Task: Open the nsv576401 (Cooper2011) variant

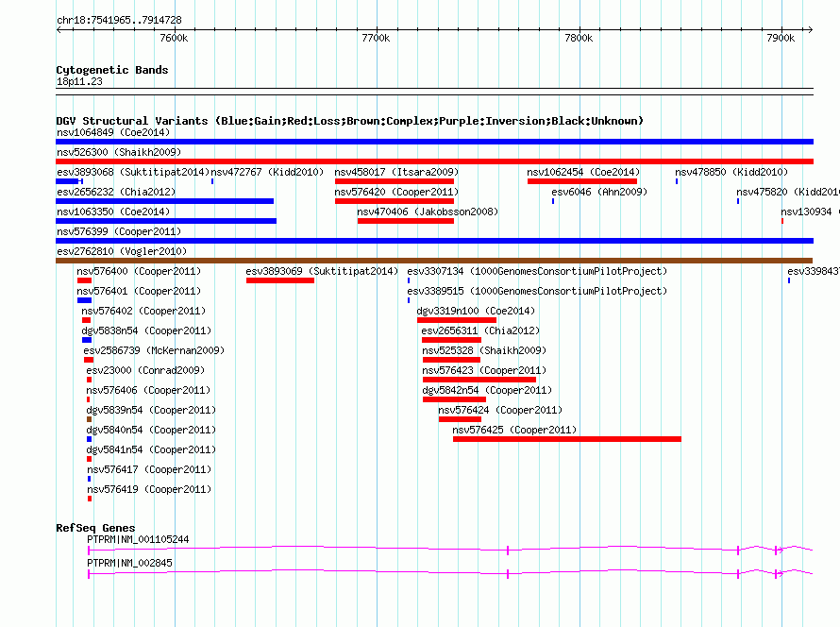Action: tap(139, 291)
